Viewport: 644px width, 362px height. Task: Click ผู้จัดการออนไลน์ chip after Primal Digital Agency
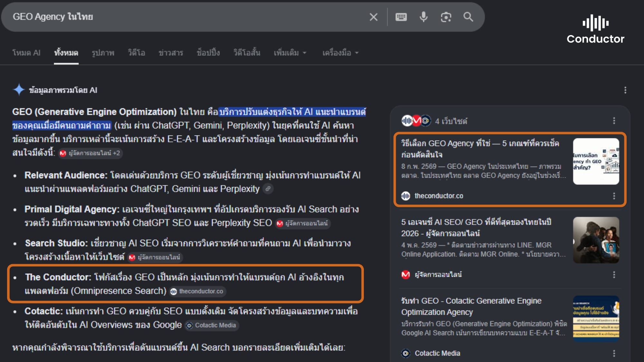click(x=303, y=223)
